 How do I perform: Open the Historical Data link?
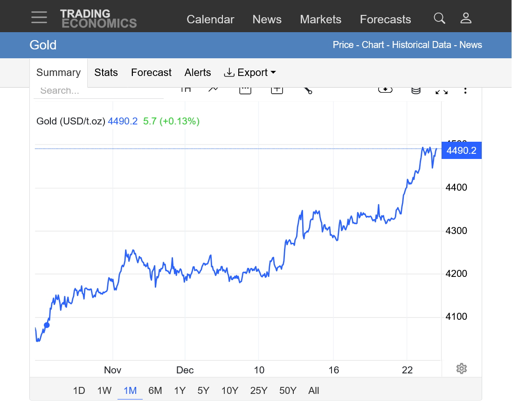coord(421,45)
